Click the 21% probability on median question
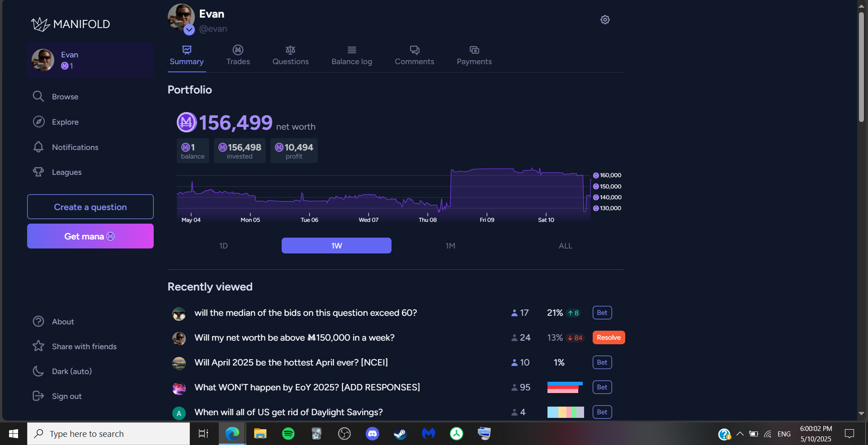The width and height of the screenshot is (868, 445). (555, 313)
